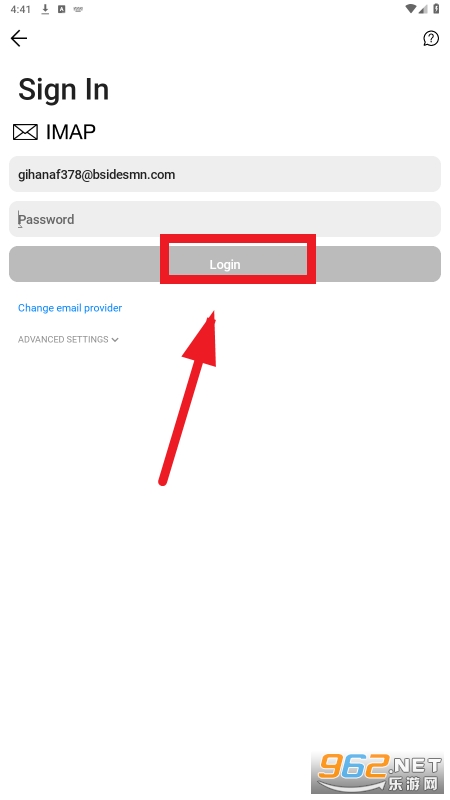The width and height of the screenshot is (450, 800).
Task: Tap the download indicator in status bar
Action: point(45,9)
